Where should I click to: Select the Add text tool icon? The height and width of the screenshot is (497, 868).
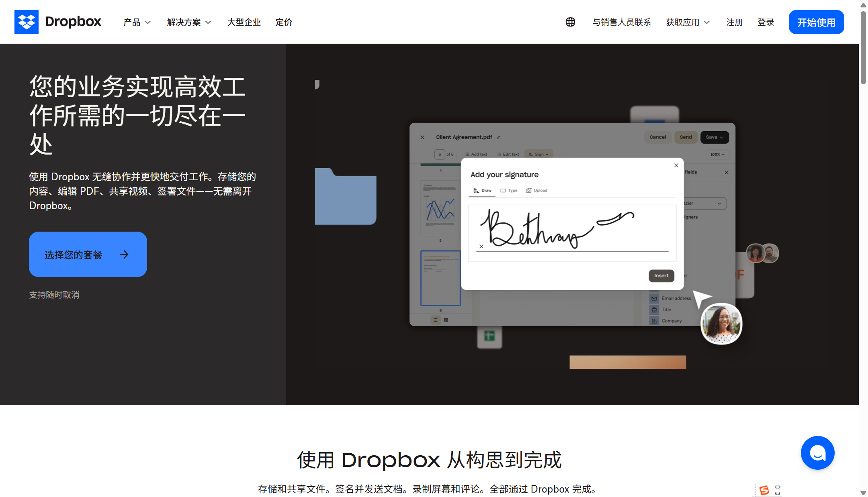coord(468,154)
